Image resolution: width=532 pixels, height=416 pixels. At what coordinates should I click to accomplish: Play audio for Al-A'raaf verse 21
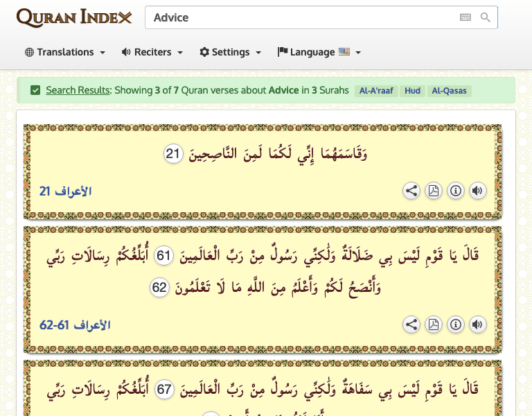[477, 191]
